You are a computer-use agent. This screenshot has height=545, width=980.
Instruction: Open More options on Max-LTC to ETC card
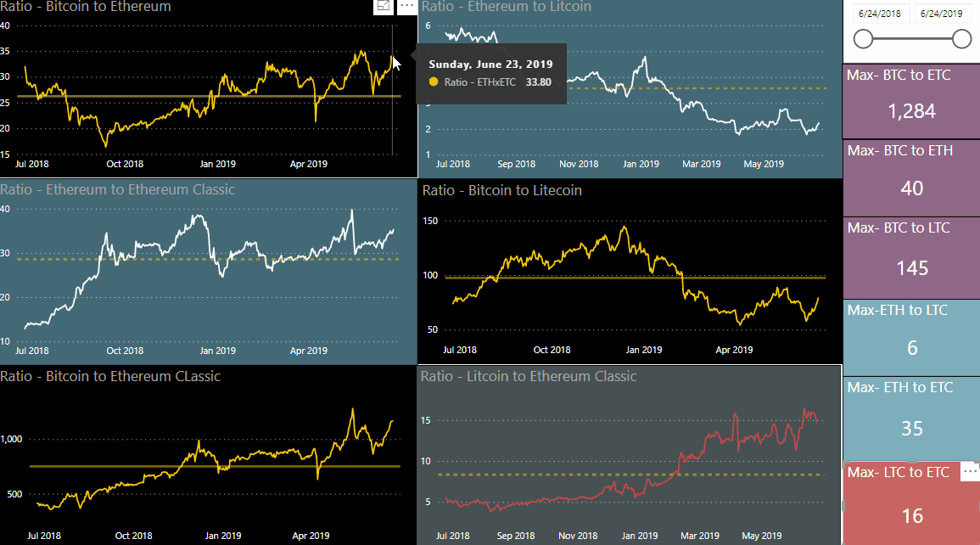click(x=968, y=470)
